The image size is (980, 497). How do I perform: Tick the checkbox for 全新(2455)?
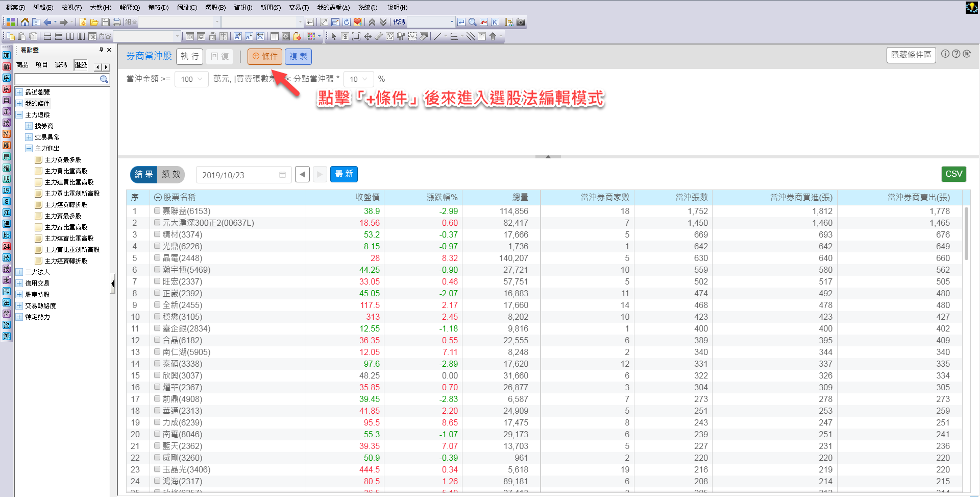[157, 304]
